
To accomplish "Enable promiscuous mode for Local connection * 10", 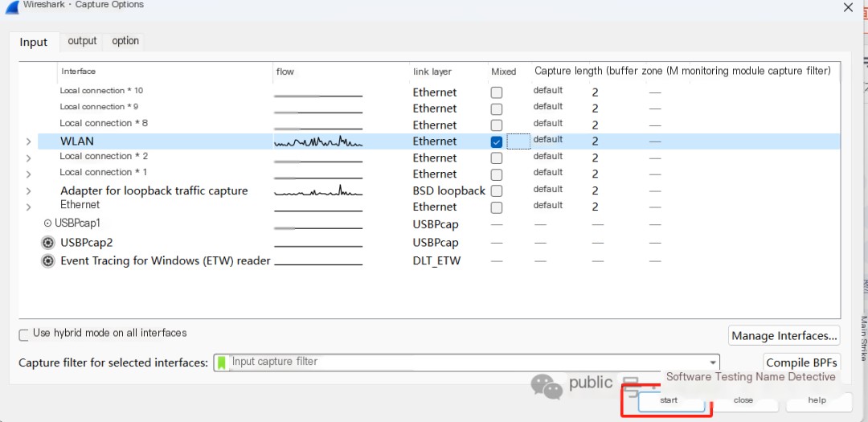I will point(497,92).
